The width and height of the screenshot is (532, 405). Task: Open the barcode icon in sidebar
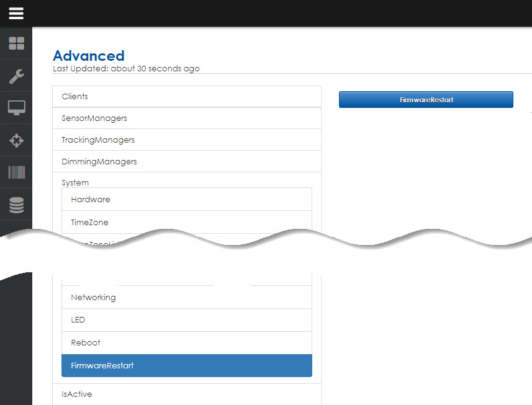(16, 172)
